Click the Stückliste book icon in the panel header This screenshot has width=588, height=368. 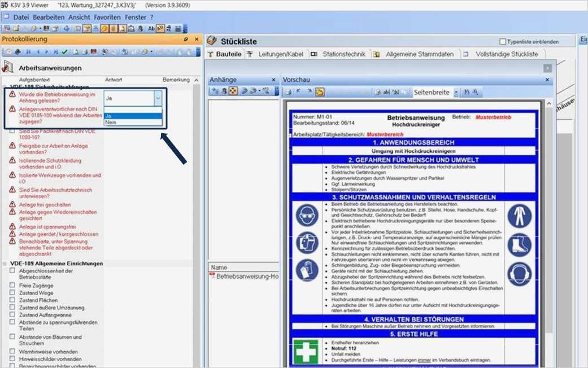(x=212, y=41)
